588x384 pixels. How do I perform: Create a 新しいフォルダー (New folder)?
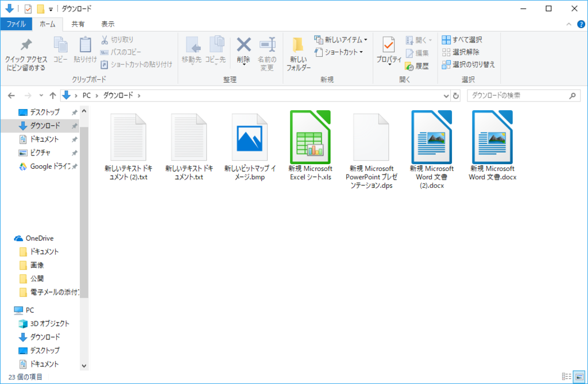point(298,52)
